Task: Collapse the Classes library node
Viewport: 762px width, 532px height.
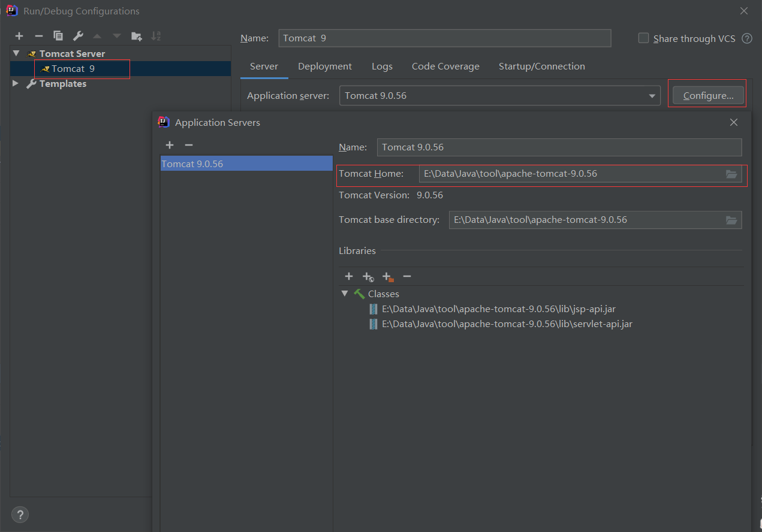Action: pos(345,294)
